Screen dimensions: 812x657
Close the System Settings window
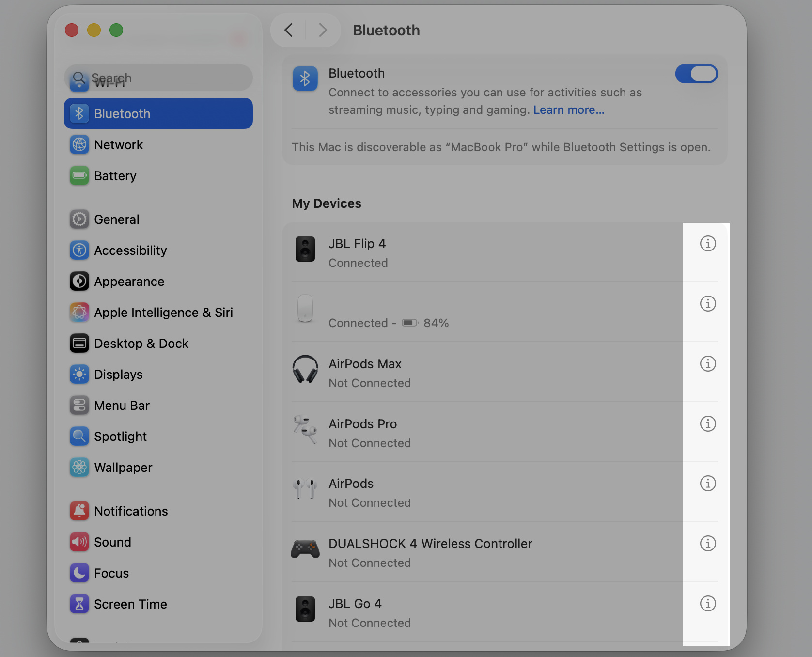(x=72, y=30)
